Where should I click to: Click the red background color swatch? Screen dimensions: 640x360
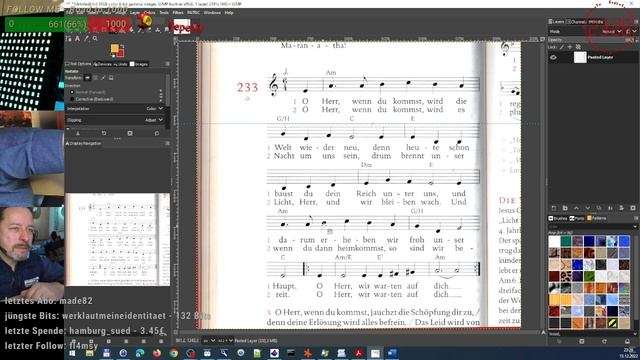(x=120, y=53)
